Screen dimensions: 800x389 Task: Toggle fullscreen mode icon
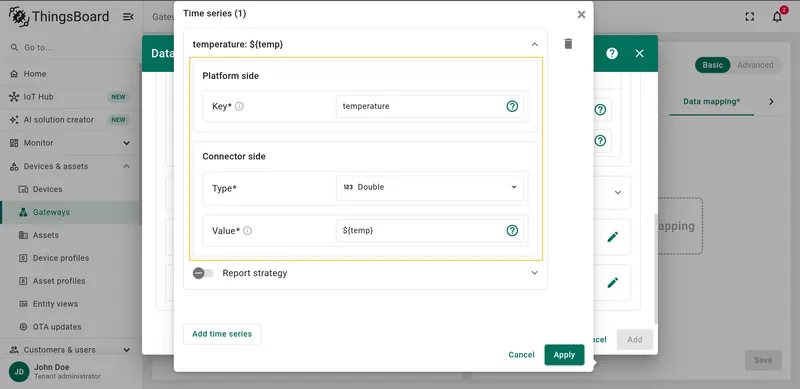(749, 17)
